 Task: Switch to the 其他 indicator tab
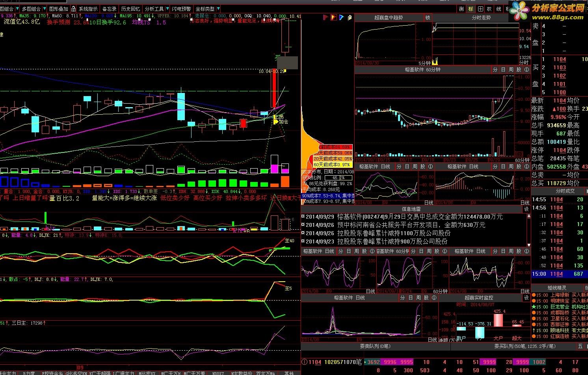(x=289, y=373)
